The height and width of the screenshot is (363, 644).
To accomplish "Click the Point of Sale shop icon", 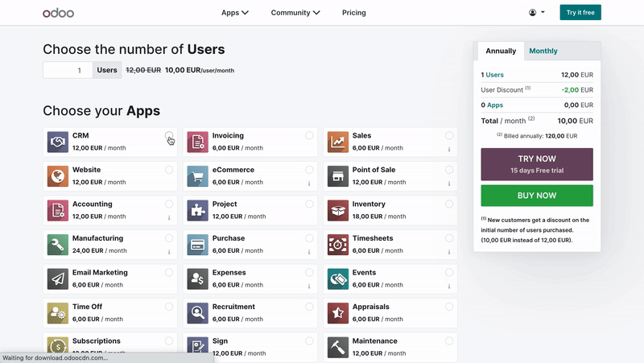I will click(337, 176).
